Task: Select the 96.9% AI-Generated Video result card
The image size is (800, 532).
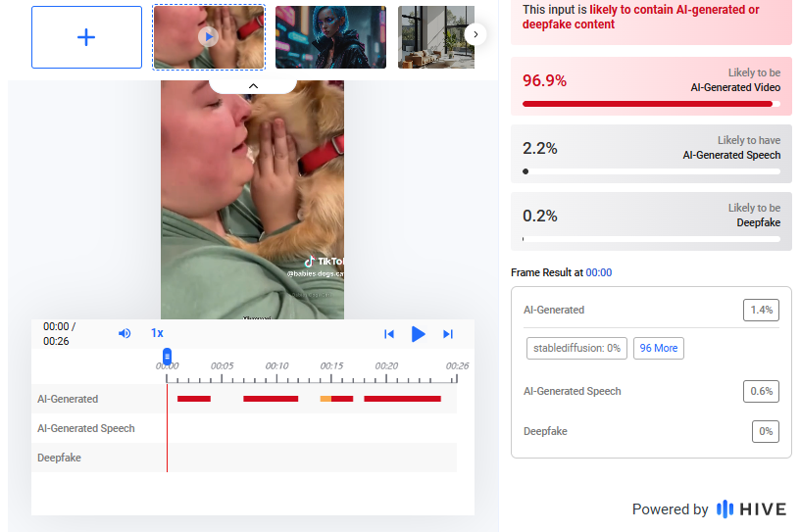Action: tap(651, 86)
